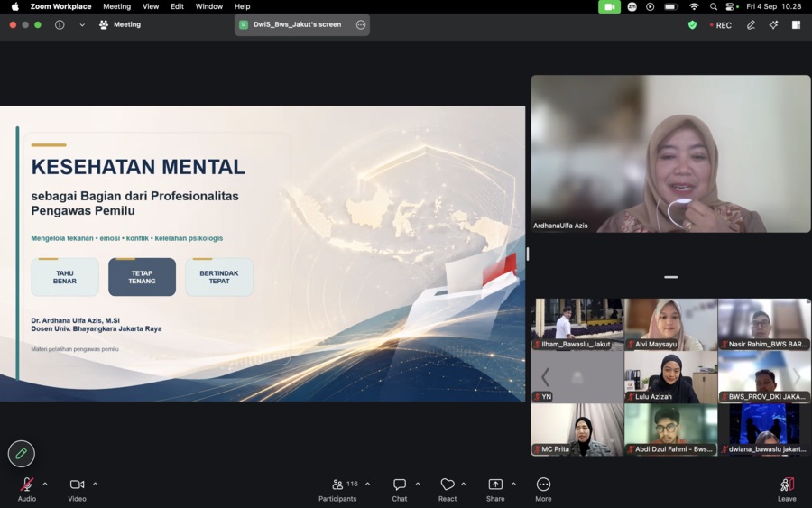The image size is (812, 508).
Task: Click the Zoom icon in menu bar
Action: 632,6
